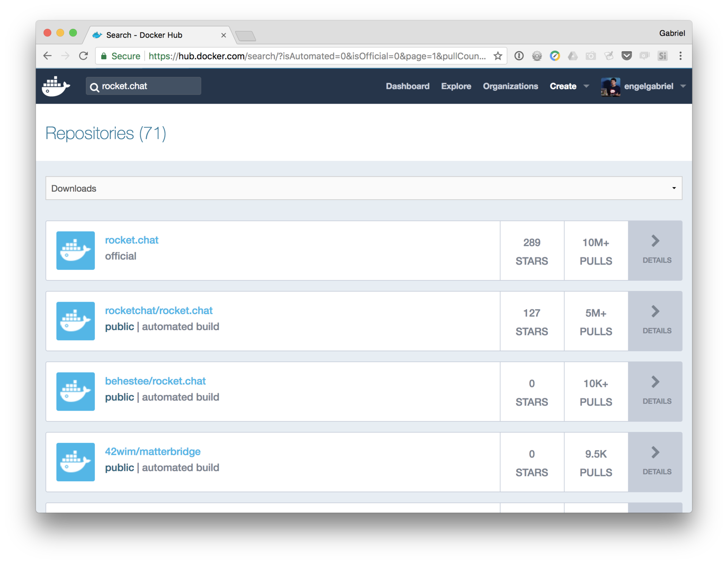
Task: Click the colorful circle extension icon
Action: (555, 56)
